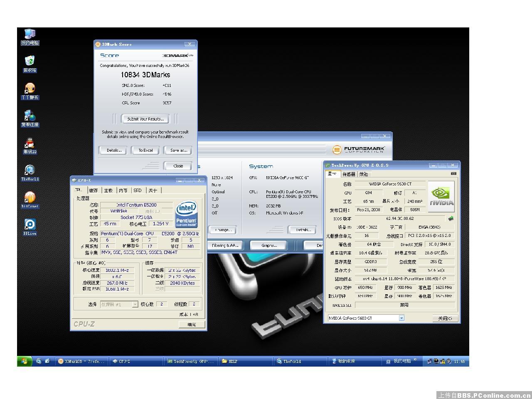Click the NVIDIA logo in GPU-Z

[x=441, y=196]
